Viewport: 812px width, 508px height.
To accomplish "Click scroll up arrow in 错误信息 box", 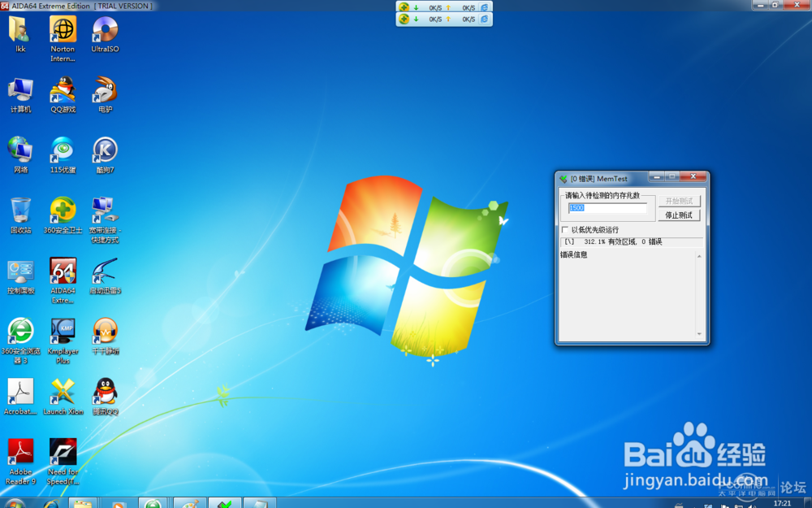I will click(699, 256).
